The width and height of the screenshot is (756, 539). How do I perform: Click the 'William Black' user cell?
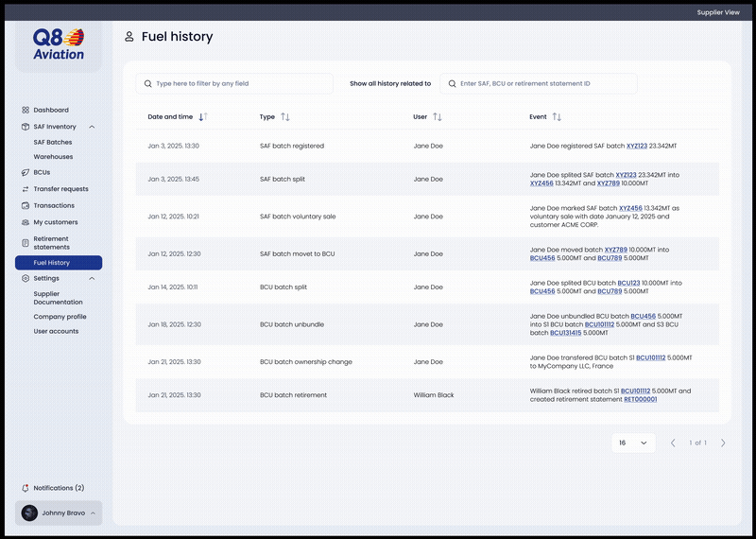tap(434, 395)
